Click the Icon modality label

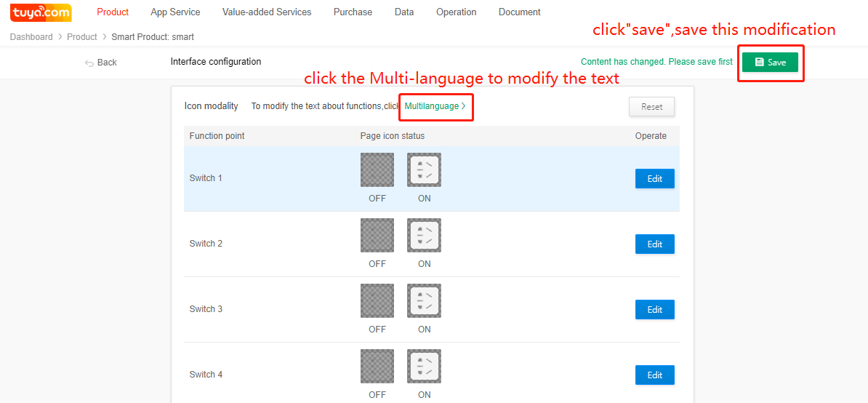[x=212, y=105]
